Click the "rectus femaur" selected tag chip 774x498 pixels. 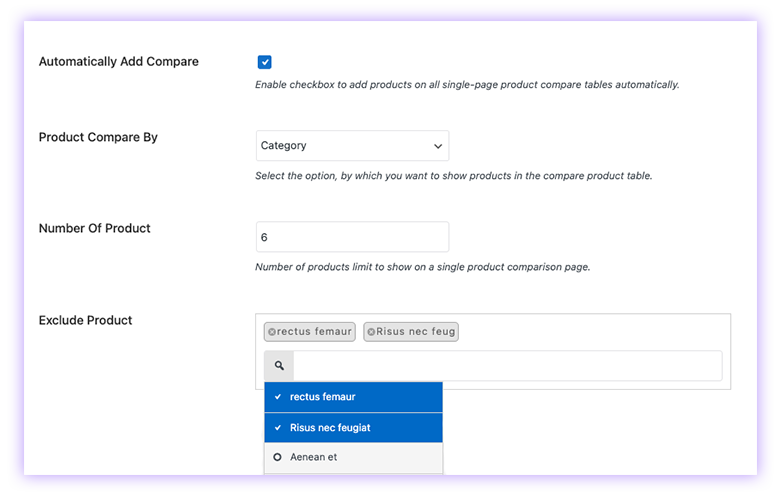click(314, 332)
